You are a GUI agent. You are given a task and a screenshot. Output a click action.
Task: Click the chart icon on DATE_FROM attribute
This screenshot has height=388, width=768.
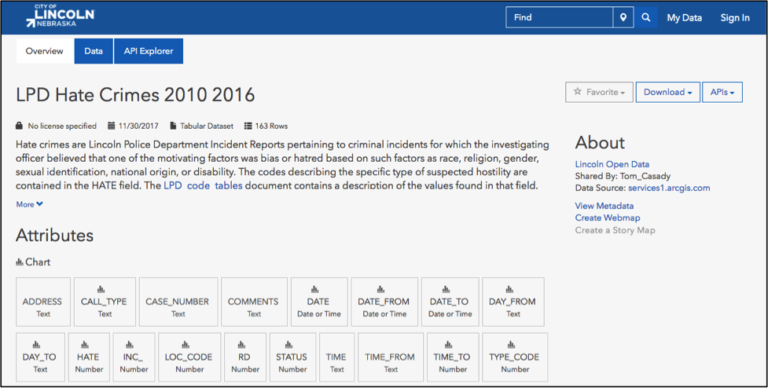tap(381, 289)
